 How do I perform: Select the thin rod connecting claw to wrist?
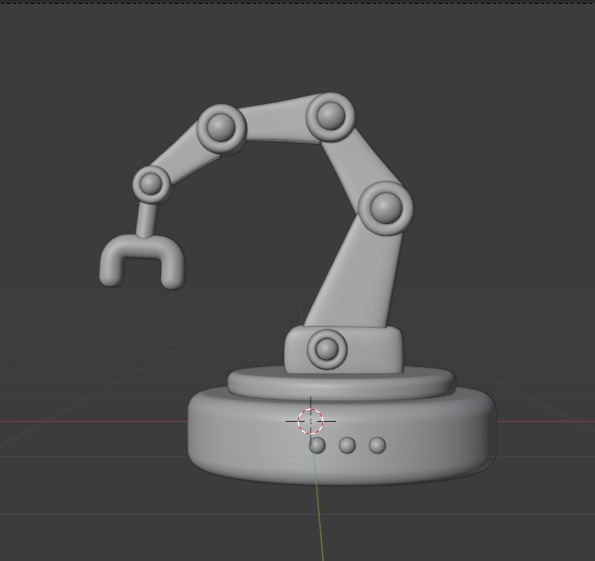pyautogui.click(x=146, y=220)
